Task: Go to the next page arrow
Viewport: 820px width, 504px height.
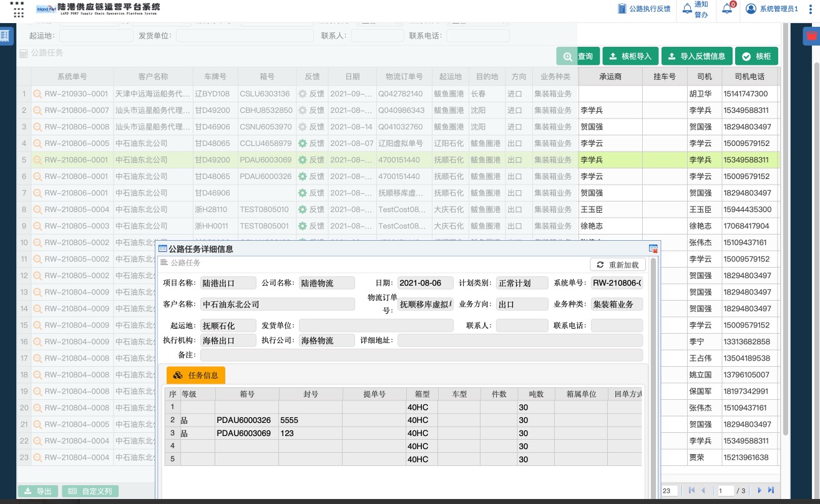Action: coord(759,491)
